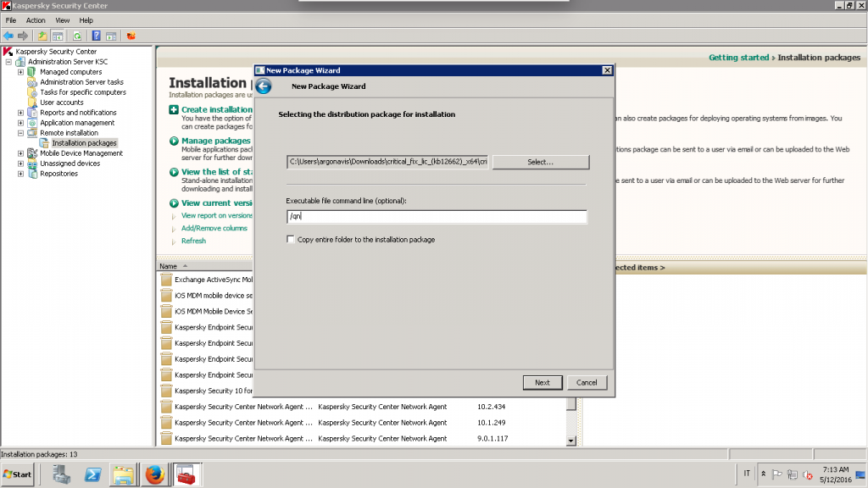
Task: Click the View report on versions link
Action: tap(216, 216)
